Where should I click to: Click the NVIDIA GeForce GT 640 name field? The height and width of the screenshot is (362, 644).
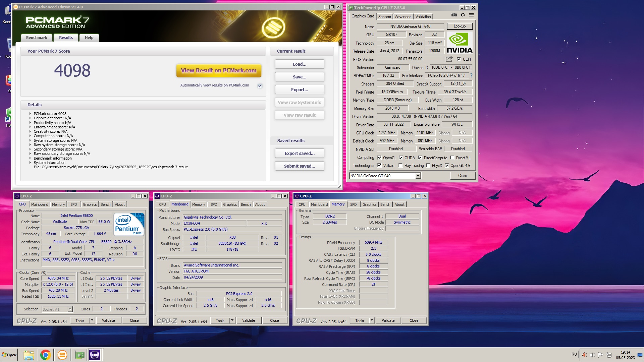point(410,26)
